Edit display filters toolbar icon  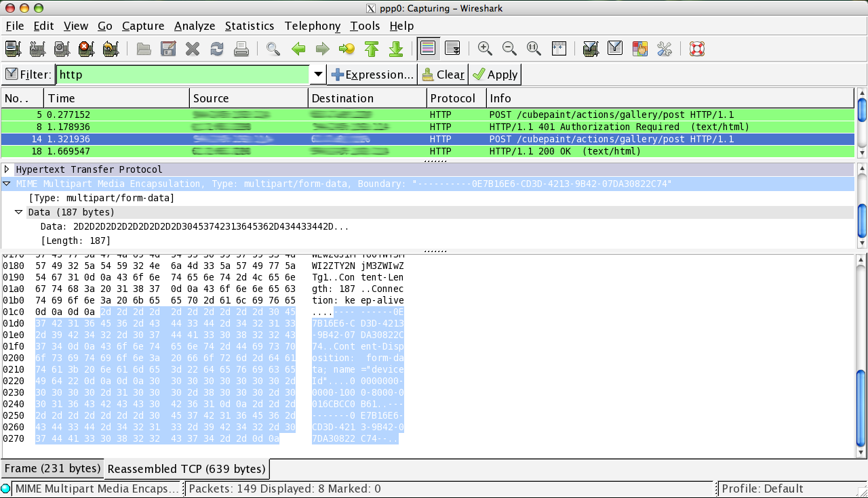[x=615, y=49]
